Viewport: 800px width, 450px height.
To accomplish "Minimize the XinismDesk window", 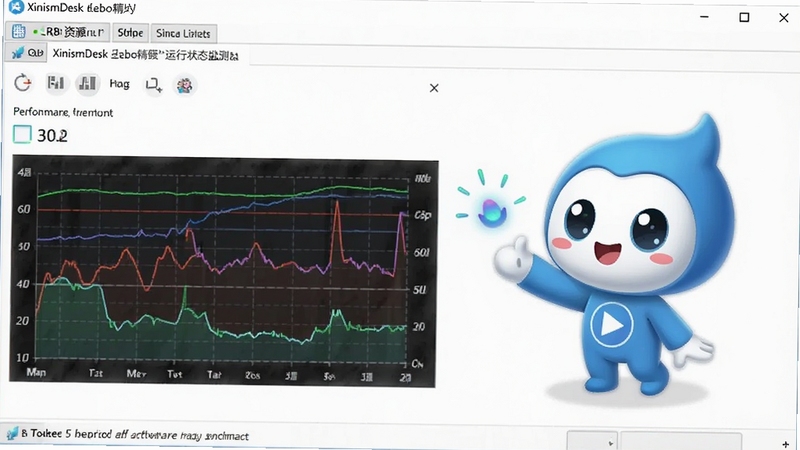I will pyautogui.click(x=705, y=17).
